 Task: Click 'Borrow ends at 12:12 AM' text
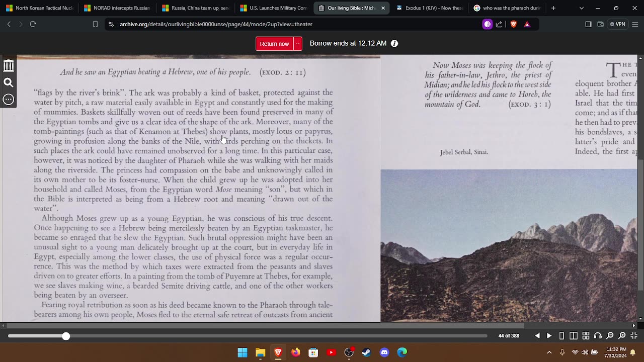pyautogui.click(x=348, y=44)
